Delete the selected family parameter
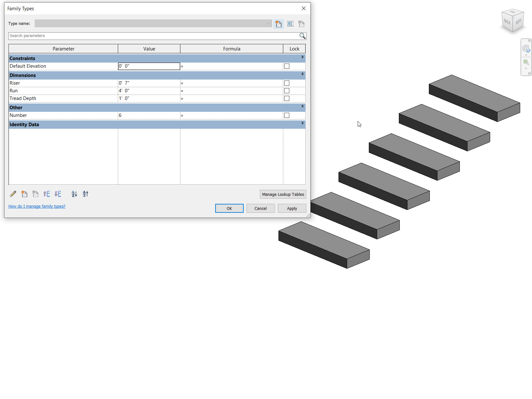The width and height of the screenshot is (532, 399). (35, 194)
